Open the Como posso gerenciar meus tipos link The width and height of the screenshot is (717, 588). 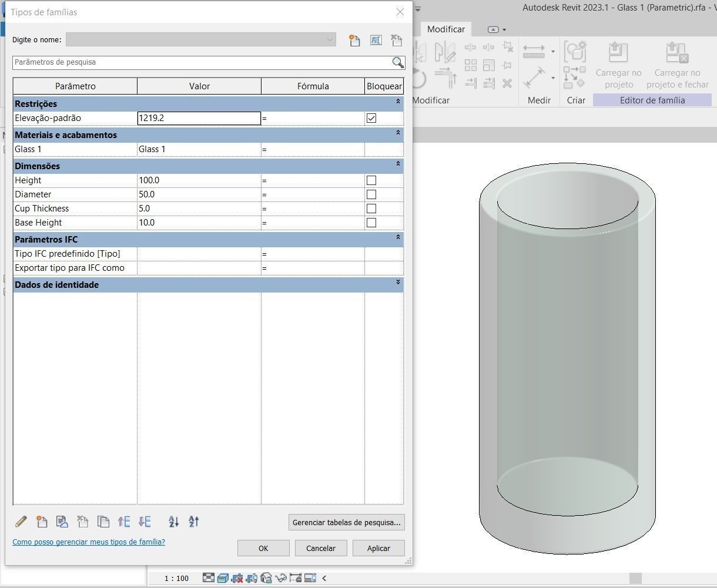click(x=89, y=542)
